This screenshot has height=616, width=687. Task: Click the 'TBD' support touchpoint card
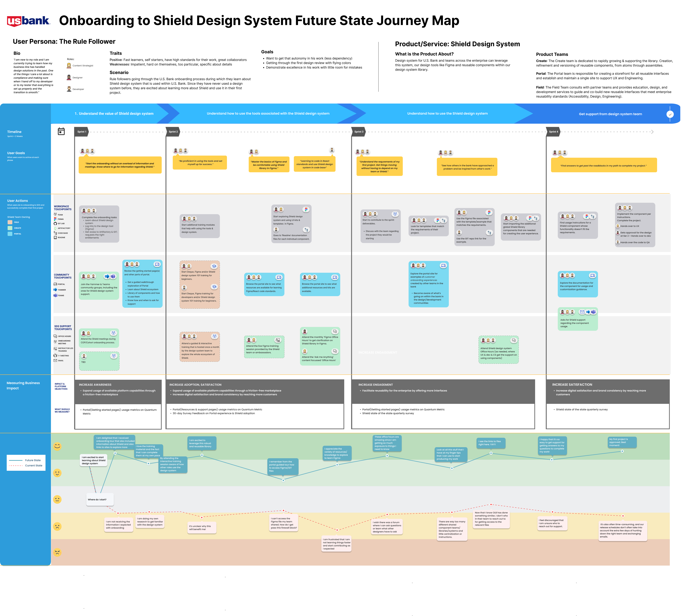pyautogui.click(x=99, y=361)
